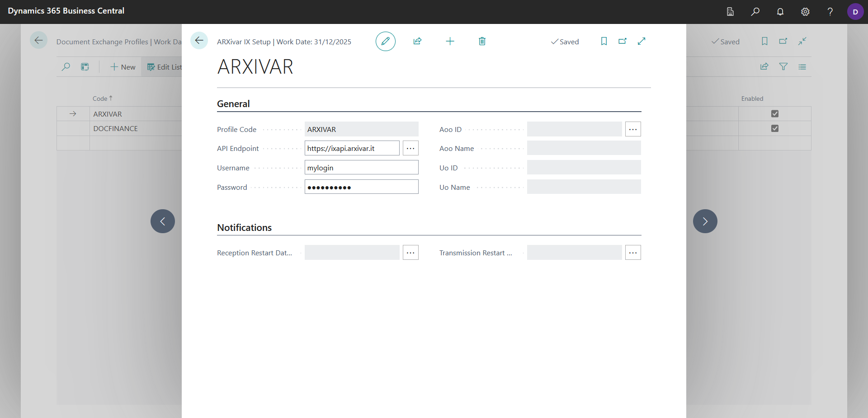
Task: Click the Password field
Action: click(x=362, y=187)
